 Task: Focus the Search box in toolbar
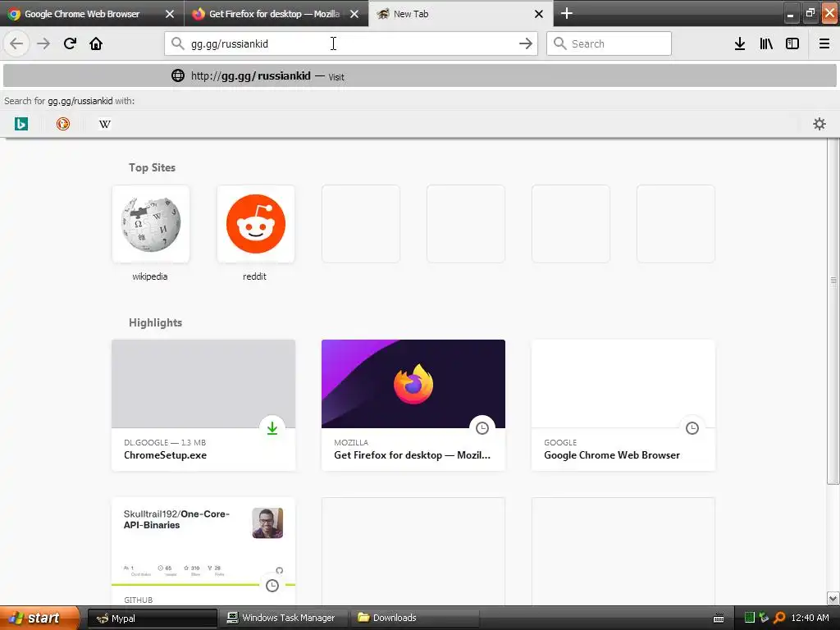609,43
